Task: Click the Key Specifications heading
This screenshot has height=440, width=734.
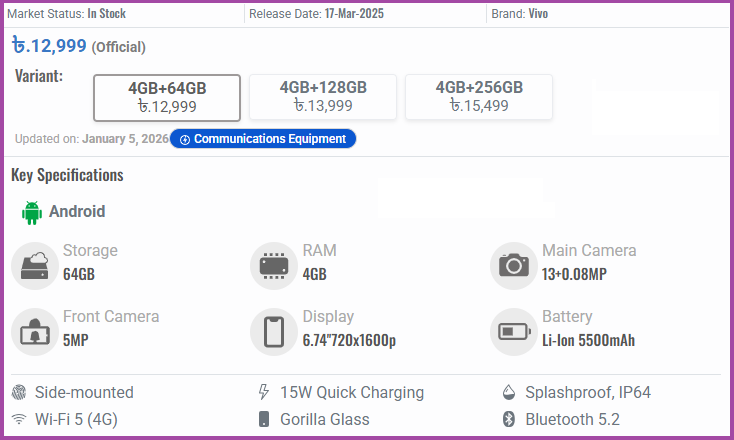Action: pos(67,175)
